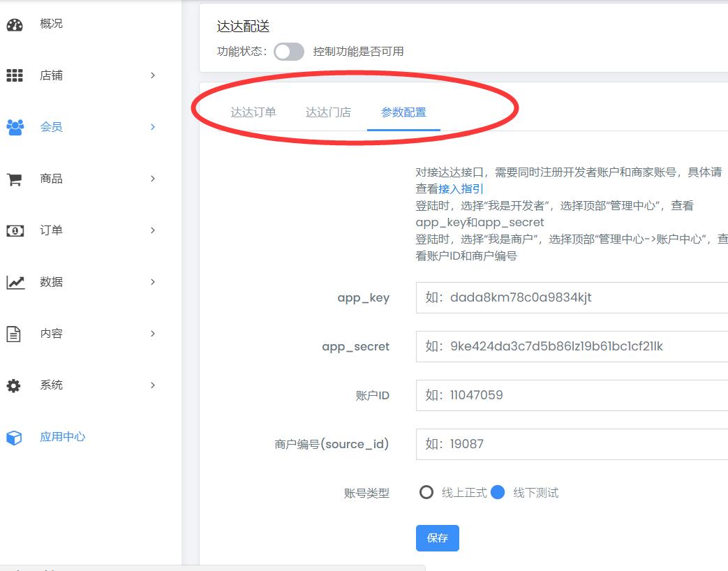Expand the 商品 menu chevron

click(x=153, y=179)
